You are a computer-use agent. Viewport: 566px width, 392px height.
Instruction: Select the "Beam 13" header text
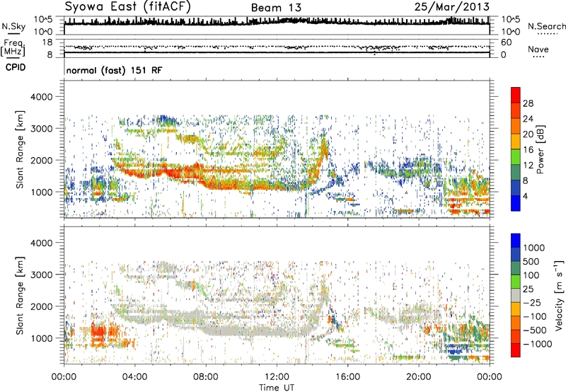click(276, 8)
